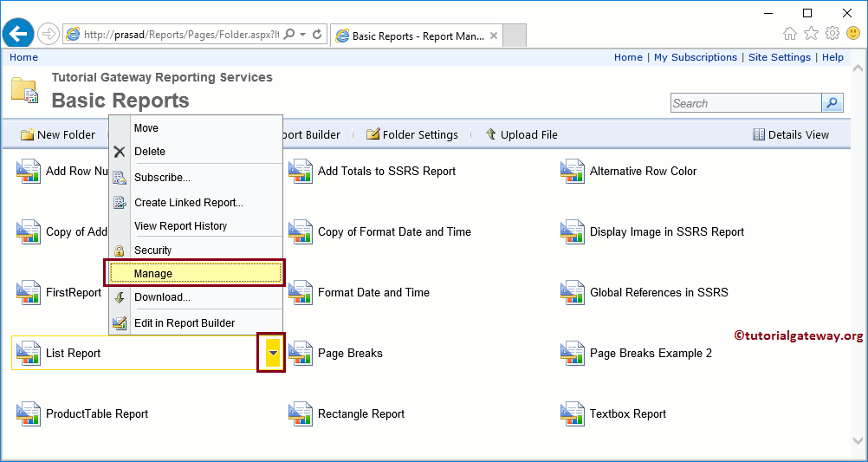Viewport: 868px width, 462px height.
Task: Select Edit in Report Builder menu item
Action: click(184, 322)
